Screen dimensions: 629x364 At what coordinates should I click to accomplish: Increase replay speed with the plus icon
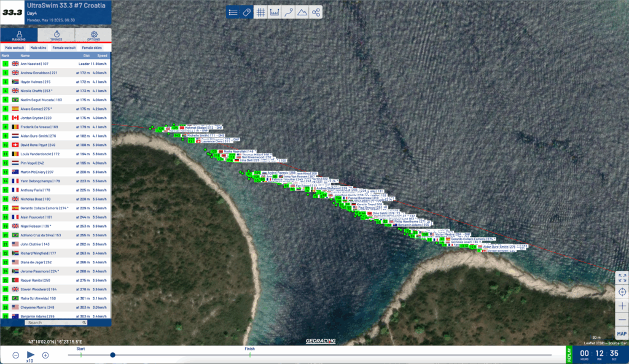(x=45, y=355)
